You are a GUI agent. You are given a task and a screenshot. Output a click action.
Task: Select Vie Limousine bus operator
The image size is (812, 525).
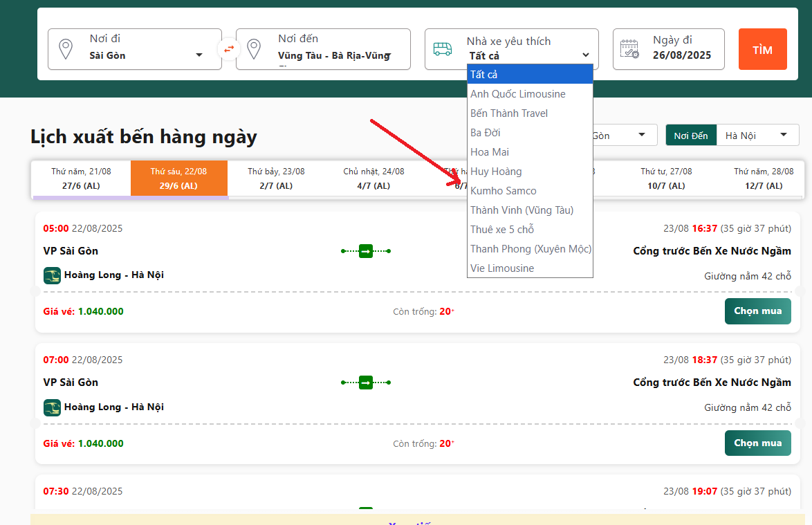(x=530, y=268)
